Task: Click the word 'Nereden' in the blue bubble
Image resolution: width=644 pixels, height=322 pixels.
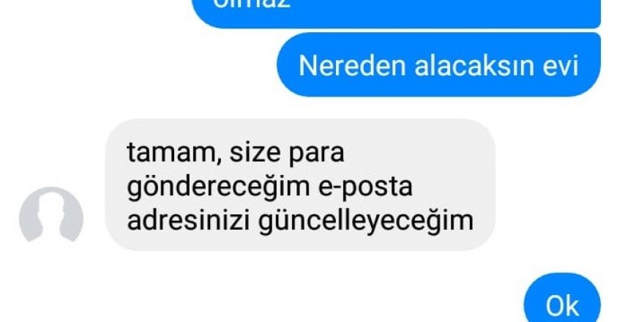Action: tap(353, 65)
